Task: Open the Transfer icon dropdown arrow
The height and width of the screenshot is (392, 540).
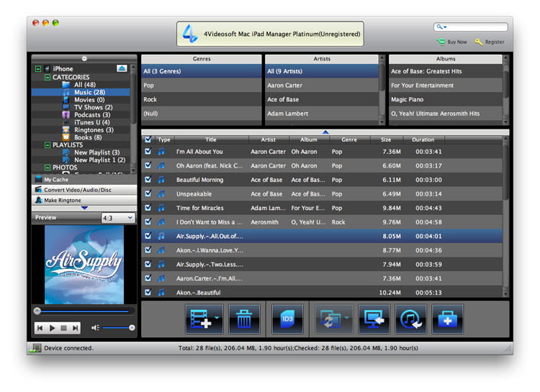Action: (346, 318)
